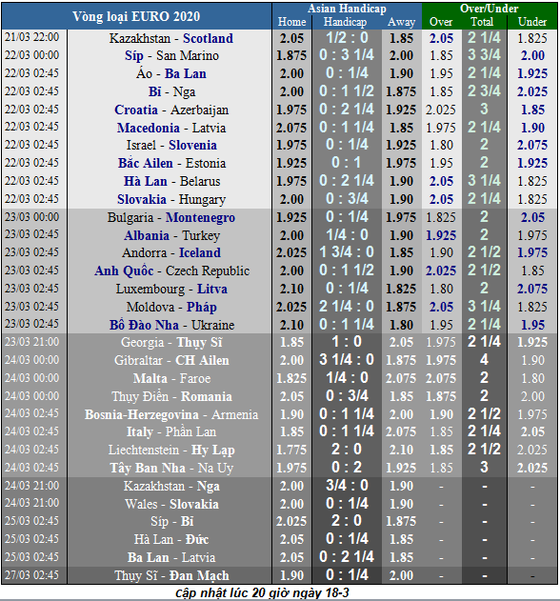Viewport: 560px width, 601px height.
Task: Select the 21/03 22:00 date cell
Action: click(32, 38)
